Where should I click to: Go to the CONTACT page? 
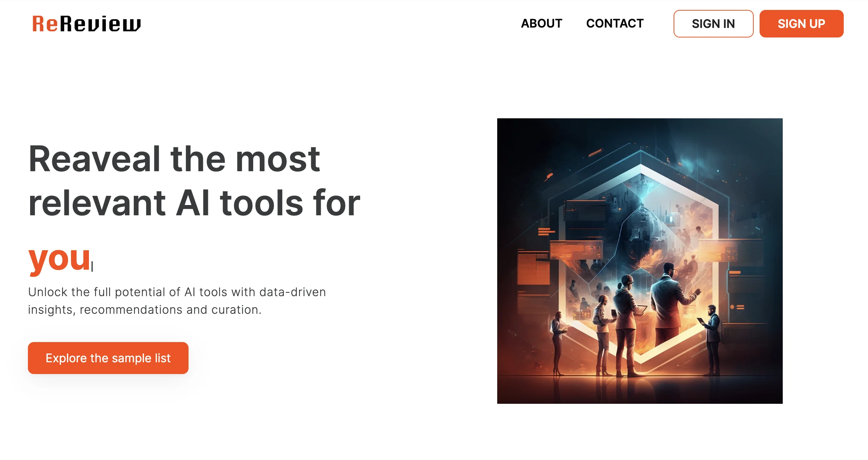614,24
